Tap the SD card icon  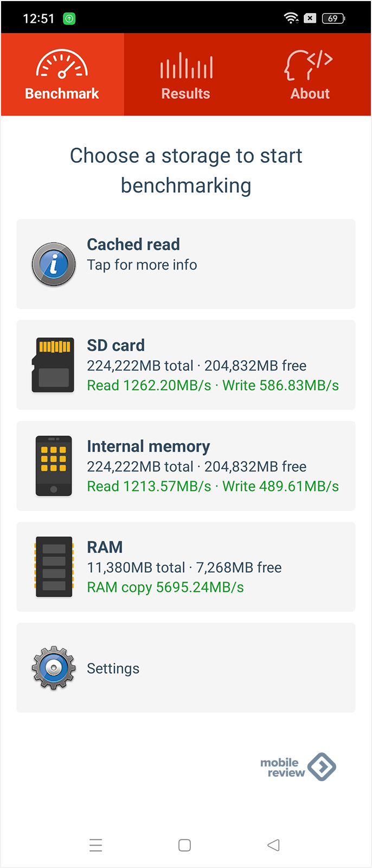point(53,365)
